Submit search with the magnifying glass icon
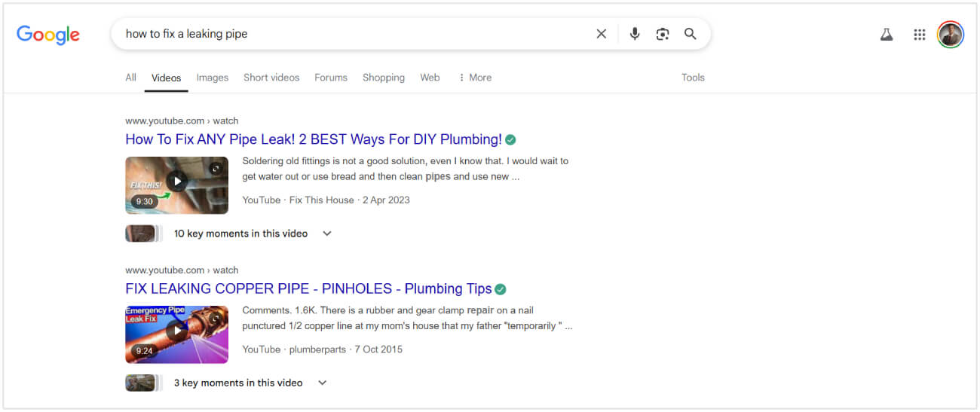Image resolution: width=980 pixels, height=412 pixels. [x=691, y=34]
